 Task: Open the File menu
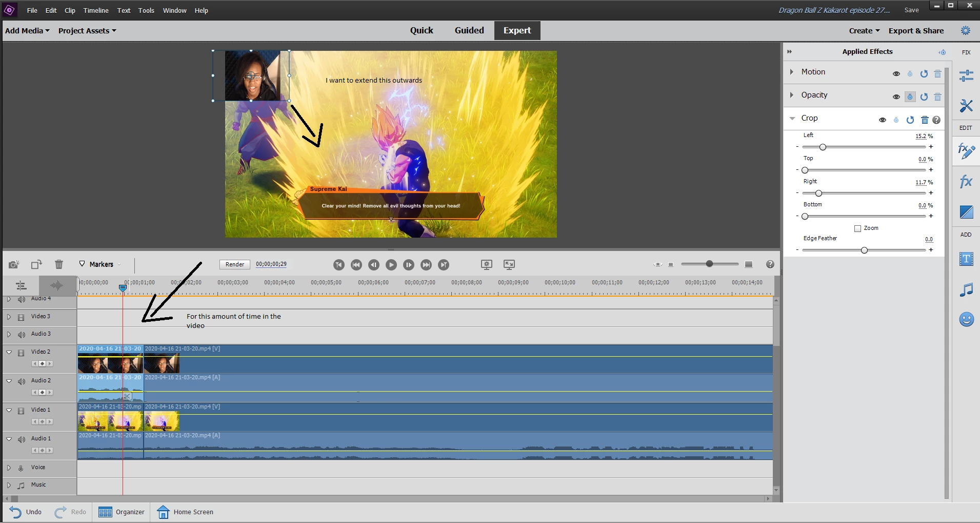click(32, 10)
